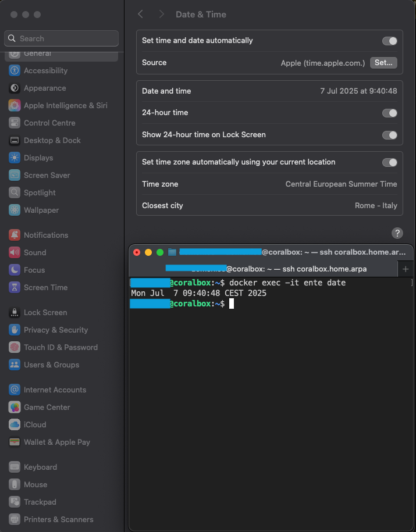Screen dimensions: 416x532
Task: Open Printers & Scanners icon
Action: pyautogui.click(x=15, y=519)
